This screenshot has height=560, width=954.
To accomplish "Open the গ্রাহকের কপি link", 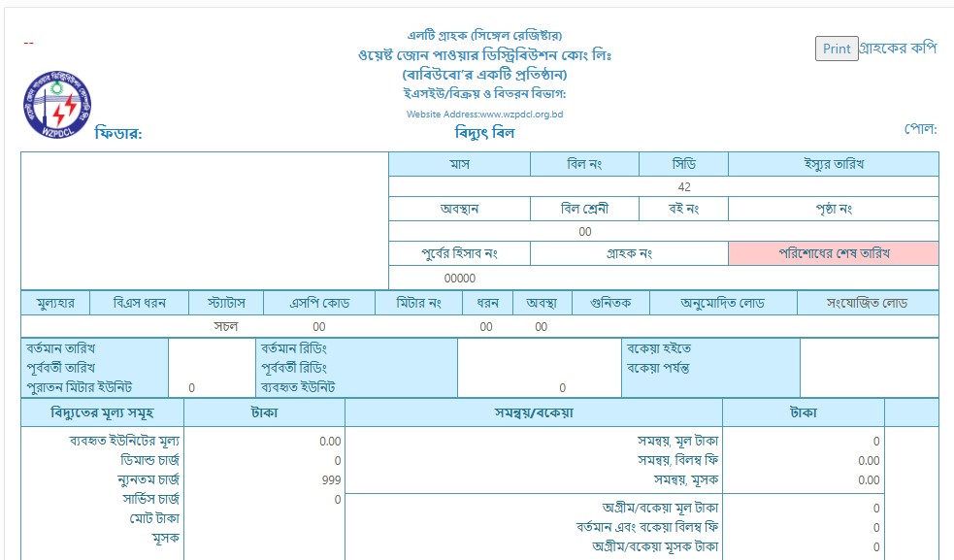I will click(900, 49).
